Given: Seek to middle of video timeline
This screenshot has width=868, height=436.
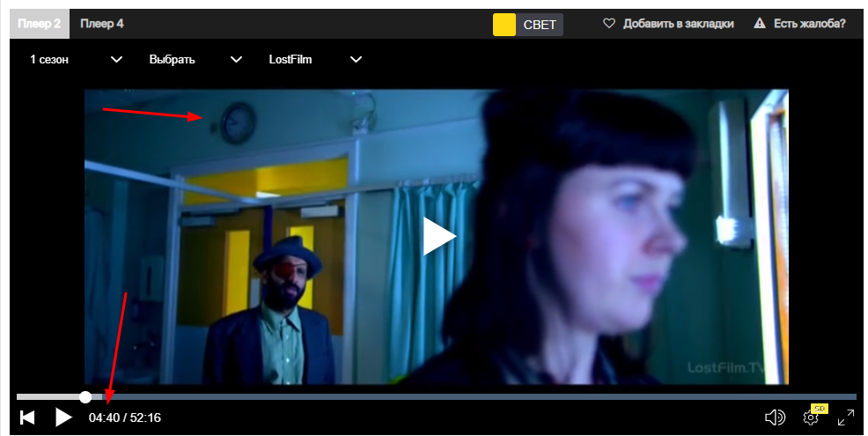Looking at the screenshot, I should click(x=437, y=396).
